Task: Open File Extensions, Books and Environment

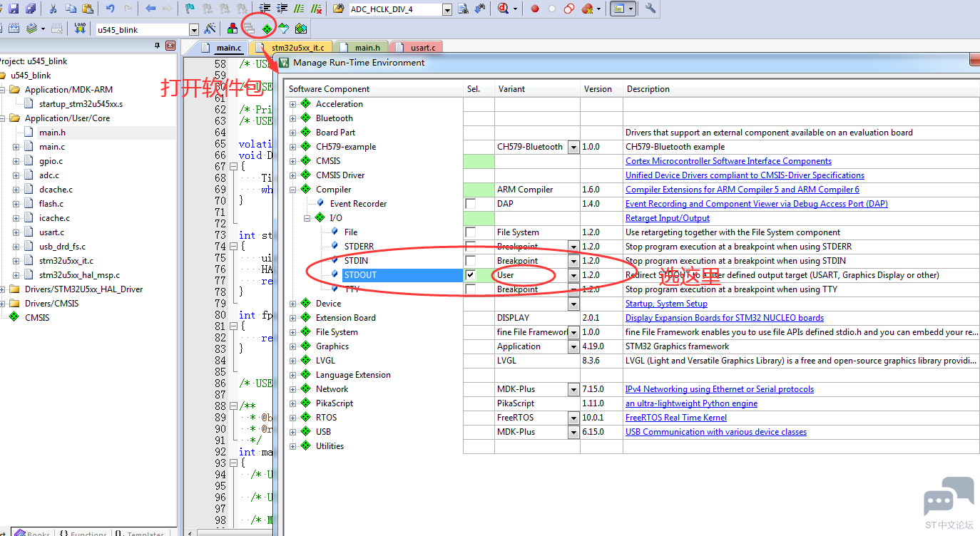Action: click(x=233, y=29)
